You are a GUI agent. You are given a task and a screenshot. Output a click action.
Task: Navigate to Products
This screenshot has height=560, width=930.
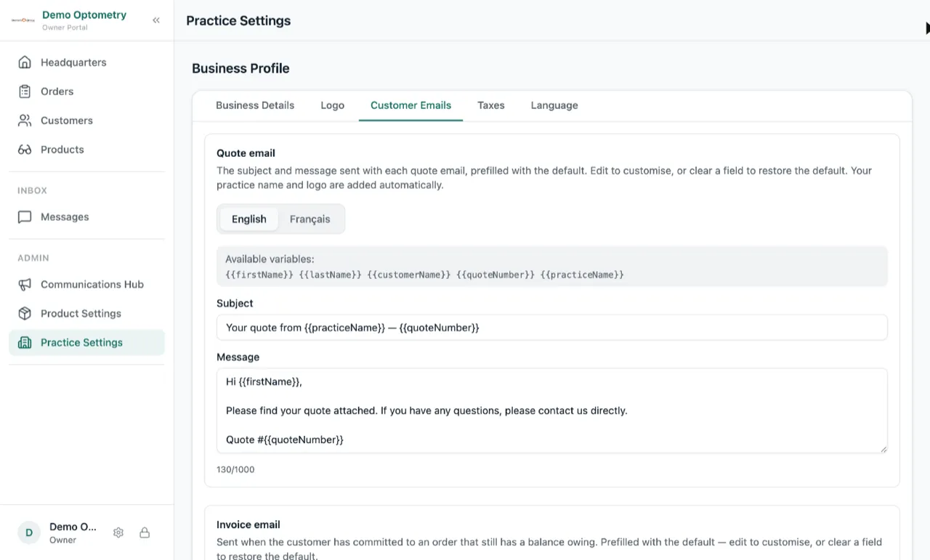click(x=86, y=150)
